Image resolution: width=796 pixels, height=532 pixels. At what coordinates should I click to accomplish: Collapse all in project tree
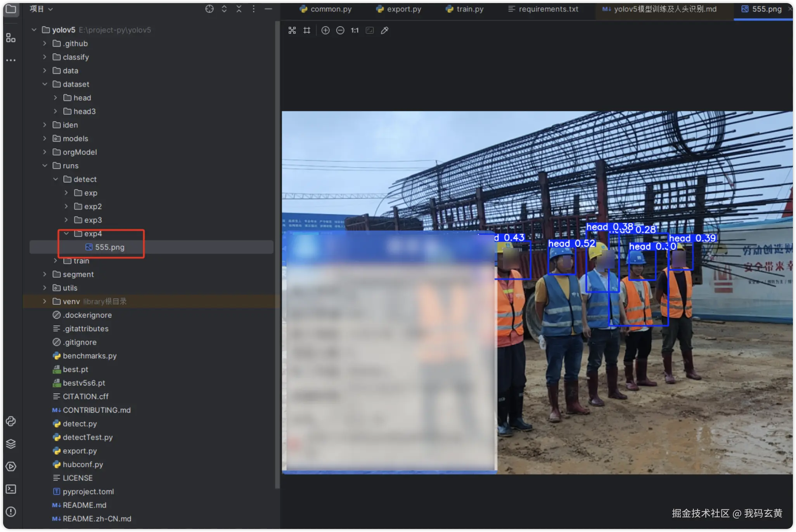pos(239,9)
